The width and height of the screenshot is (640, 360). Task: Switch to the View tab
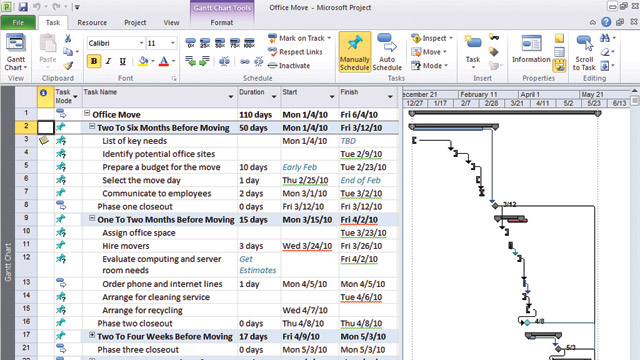pos(171,22)
